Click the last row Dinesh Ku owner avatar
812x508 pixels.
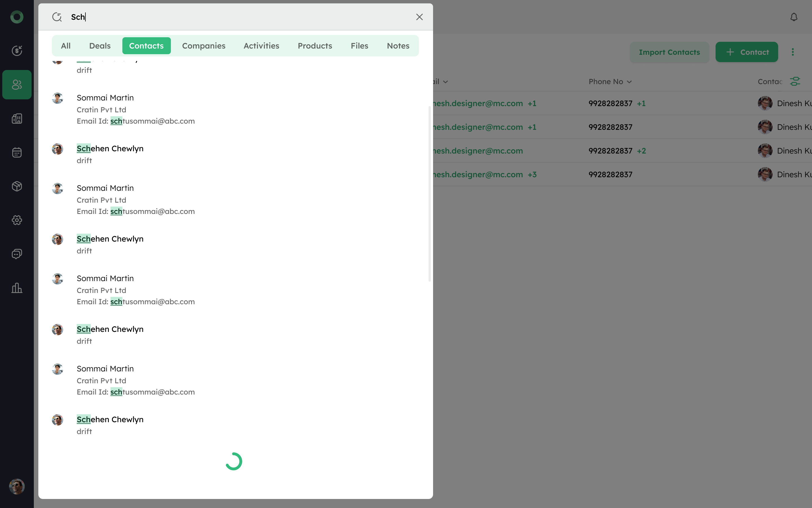pos(765,174)
